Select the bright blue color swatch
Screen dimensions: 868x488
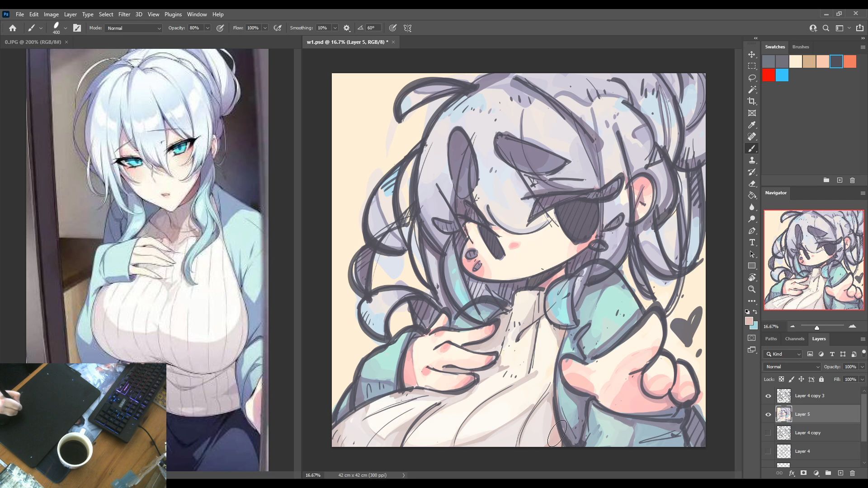[x=782, y=75]
